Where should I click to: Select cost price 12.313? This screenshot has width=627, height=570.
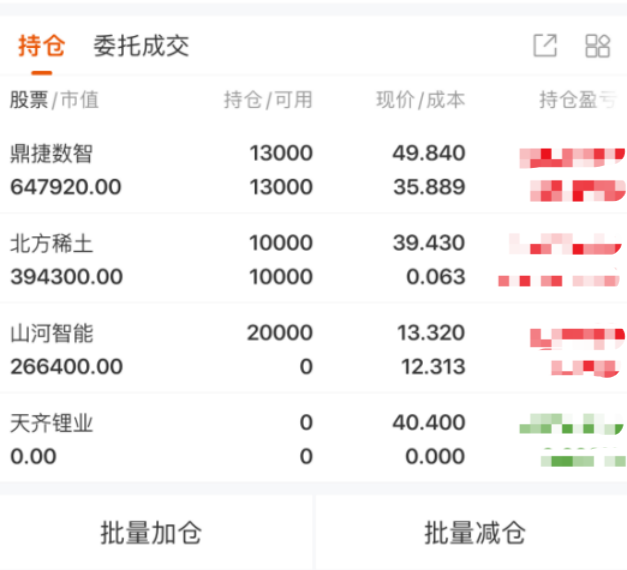point(433,366)
